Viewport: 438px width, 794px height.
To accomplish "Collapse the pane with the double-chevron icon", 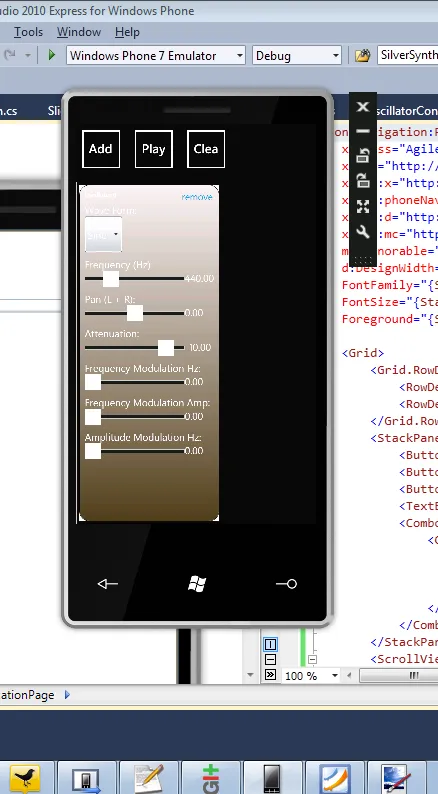I will [270, 674].
